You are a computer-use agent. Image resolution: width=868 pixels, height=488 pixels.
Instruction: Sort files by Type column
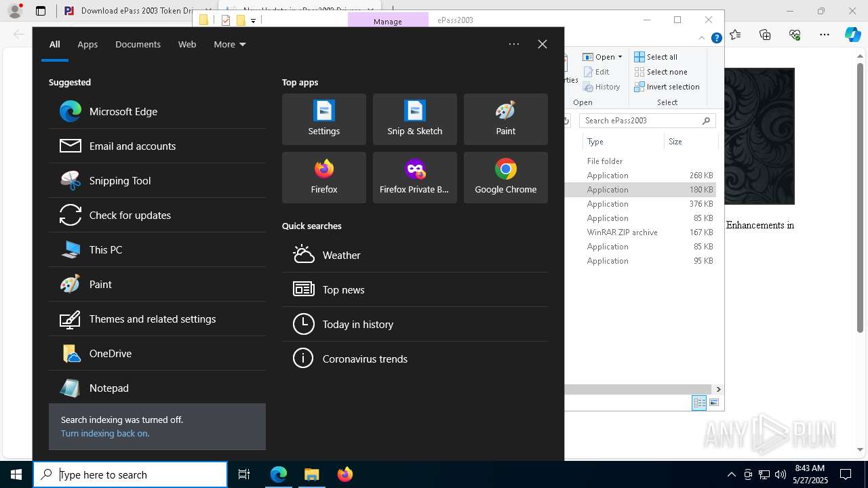(623, 142)
